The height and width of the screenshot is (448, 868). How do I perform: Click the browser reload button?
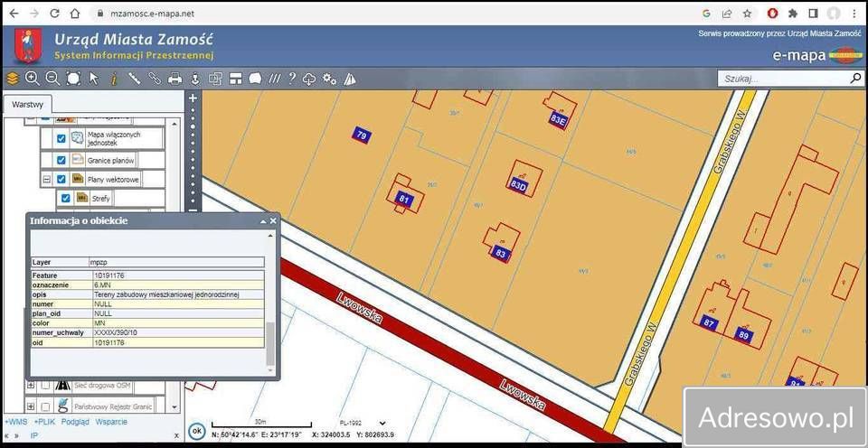tap(54, 14)
